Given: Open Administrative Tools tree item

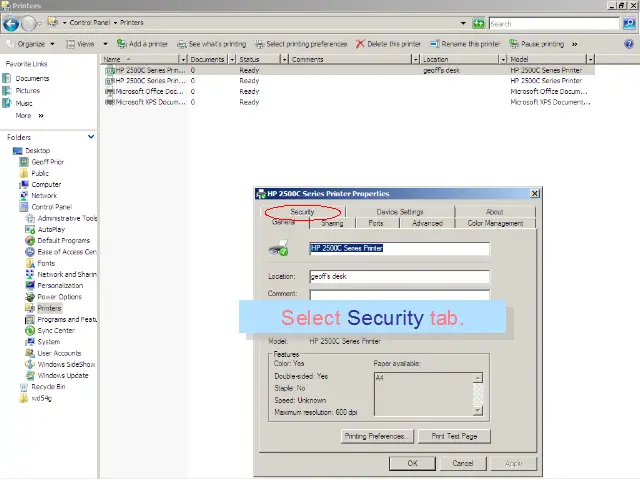Looking at the screenshot, I should pos(67,218).
